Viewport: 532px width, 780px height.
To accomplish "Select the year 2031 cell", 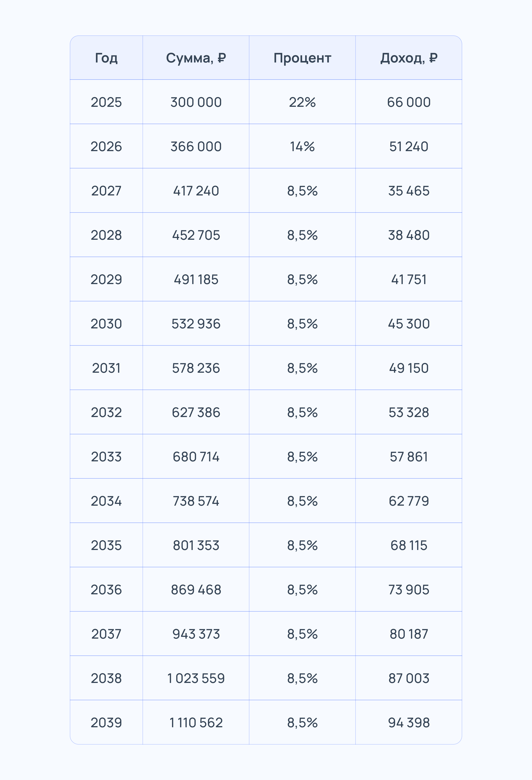I will coord(106,368).
